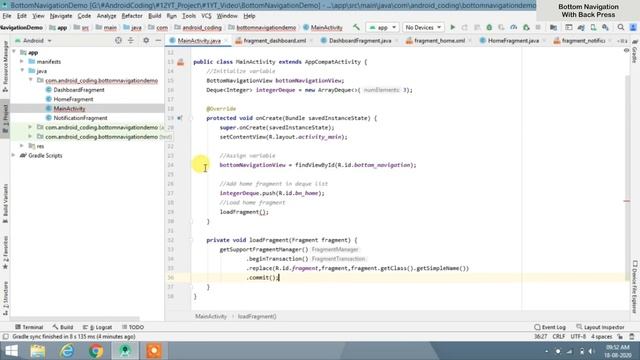Toggle the tool-window quick access status bar icon
Screen dimensions: 640x360
coord(5,337)
